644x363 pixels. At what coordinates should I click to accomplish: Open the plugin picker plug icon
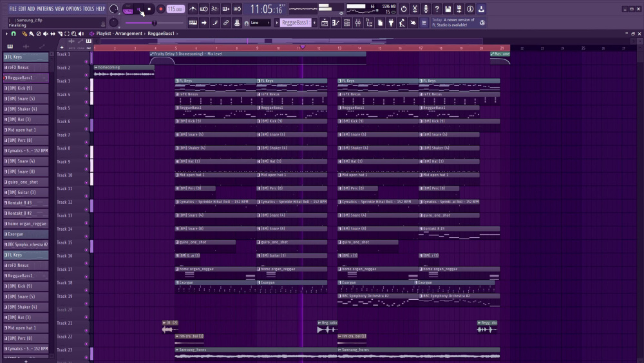click(x=391, y=23)
